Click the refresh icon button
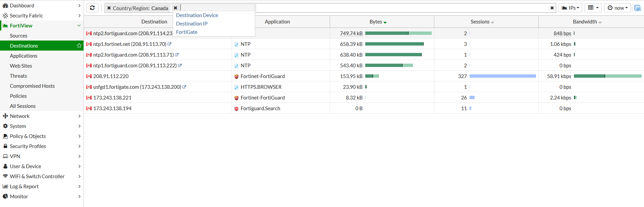The image size is (644, 207). point(92,8)
